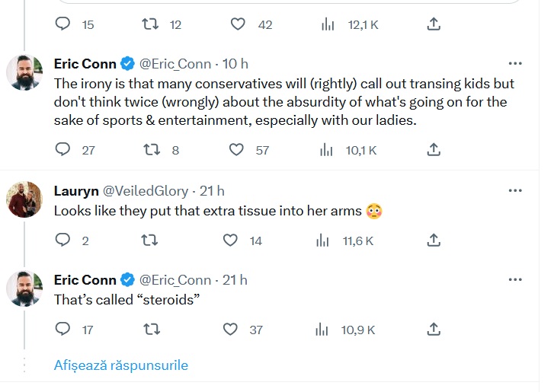Open more options on Lauryn's tweet

(516, 190)
